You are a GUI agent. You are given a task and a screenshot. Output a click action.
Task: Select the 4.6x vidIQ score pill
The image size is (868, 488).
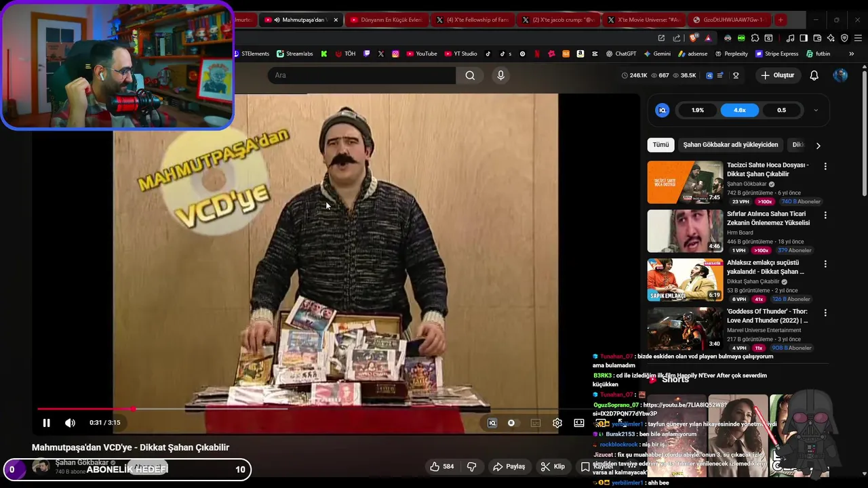(x=739, y=110)
